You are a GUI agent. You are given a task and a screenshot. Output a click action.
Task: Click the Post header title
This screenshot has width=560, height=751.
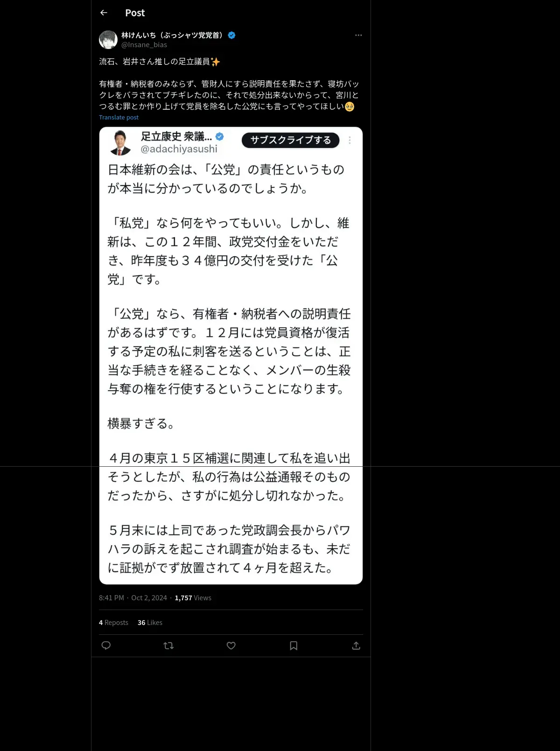(x=135, y=13)
